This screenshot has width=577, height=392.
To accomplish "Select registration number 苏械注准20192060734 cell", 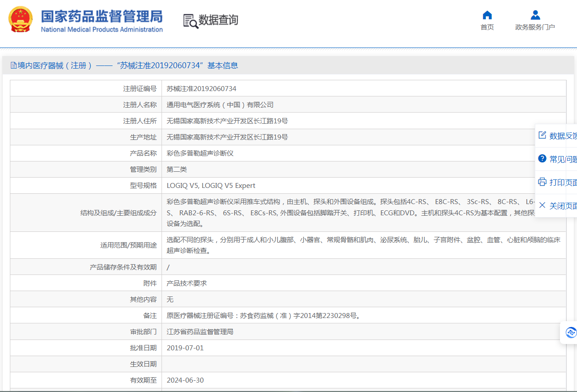I will point(201,89).
